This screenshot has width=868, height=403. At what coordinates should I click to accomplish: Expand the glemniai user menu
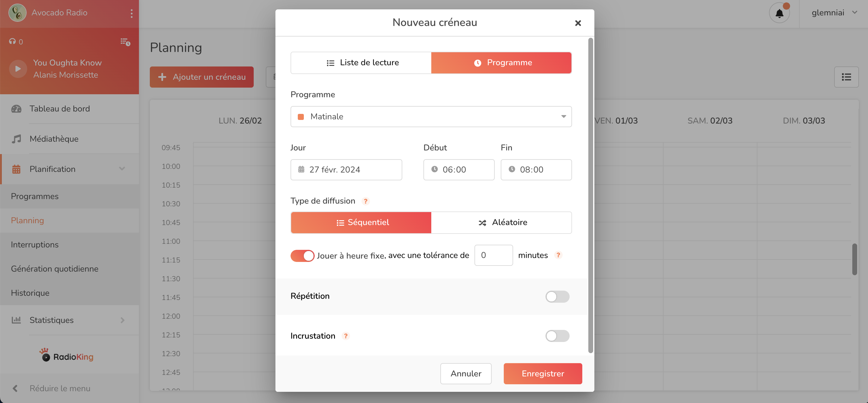tap(834, 13)
